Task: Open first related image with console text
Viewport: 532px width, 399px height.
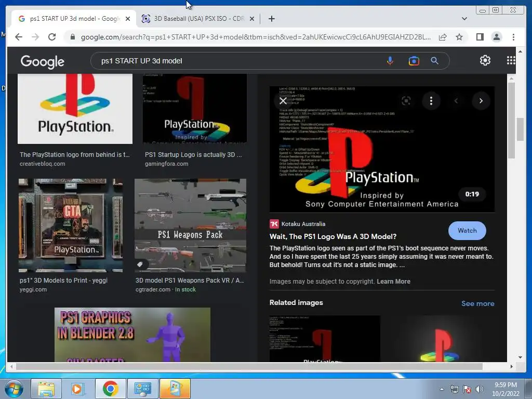Action: pyautogui.click(x=325, y=339)
